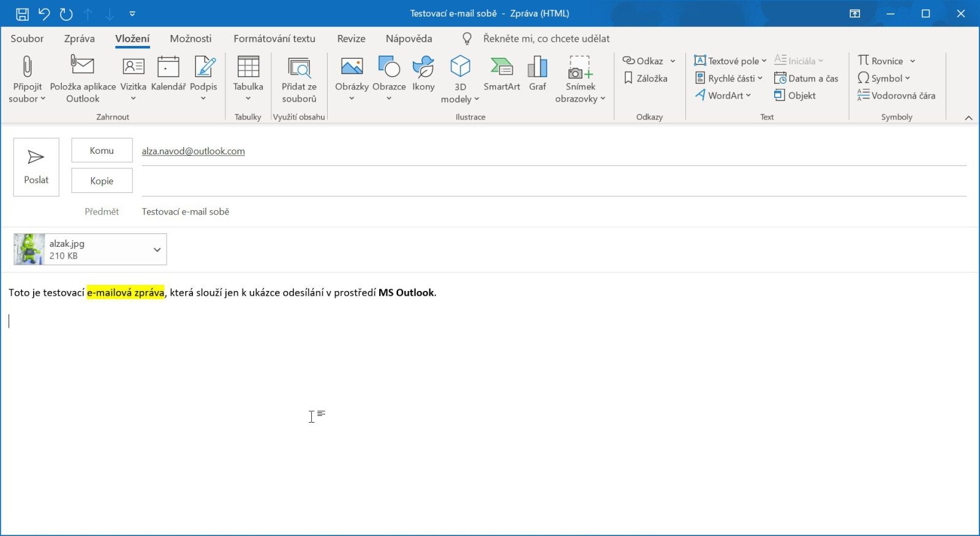Click into the Předmět subject field
Viewport: 980px width, 536px height.
[x=551, y=211]
